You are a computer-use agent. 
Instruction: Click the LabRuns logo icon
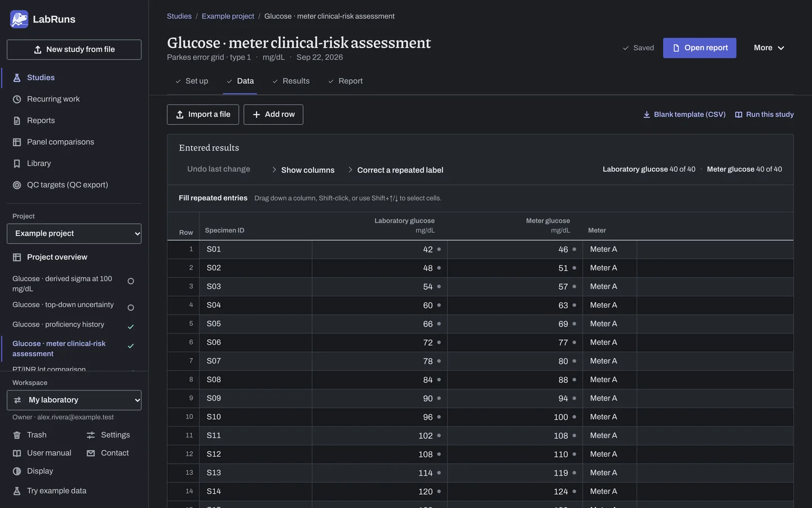pyautogui.click(x=19, y=19)
